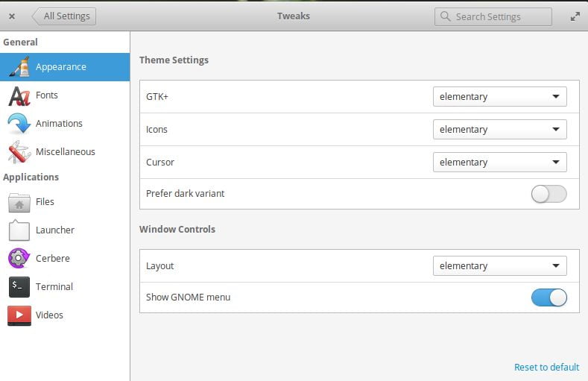Click the Applications sidebar heading

31,177
